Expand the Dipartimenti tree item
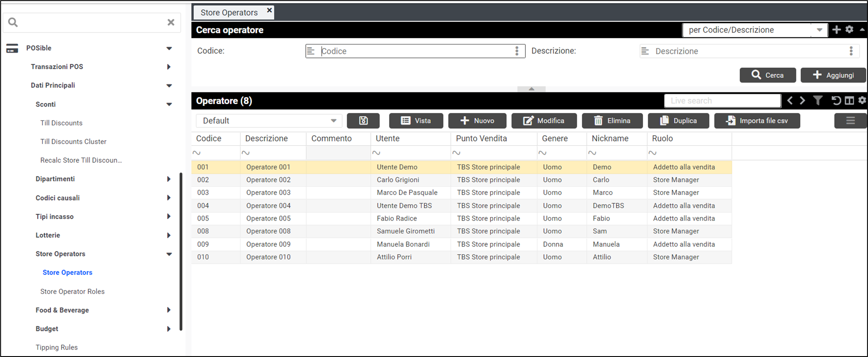Viewport: 868px width, 357px height. [168, 179]
